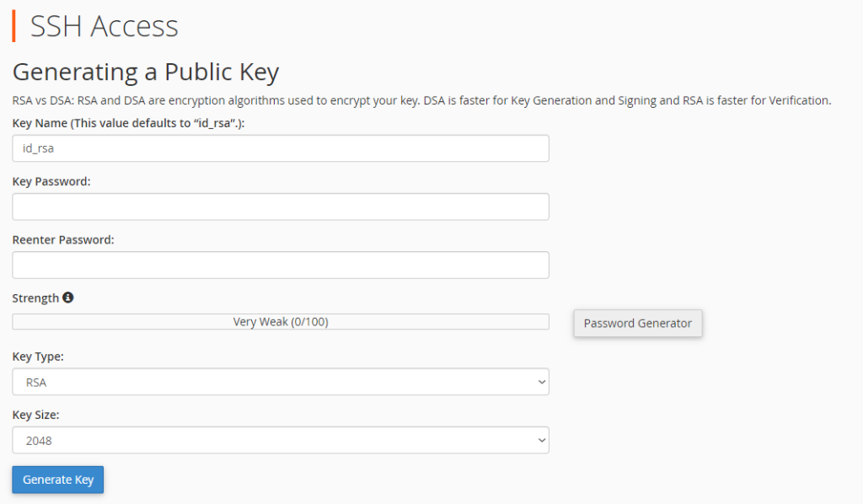
Task: Click the Key Password label
Action: 49,180
